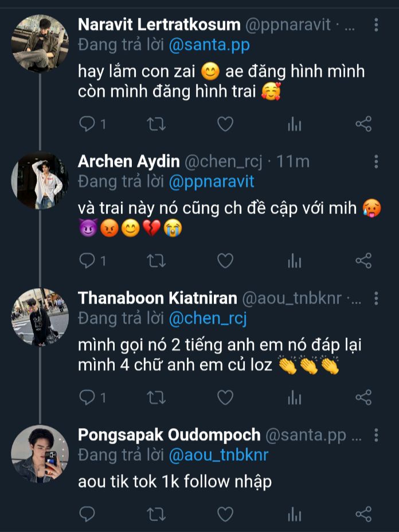Expand options for Pongsapak's tweet
399x532 pixels.
(x=376, y=435)
